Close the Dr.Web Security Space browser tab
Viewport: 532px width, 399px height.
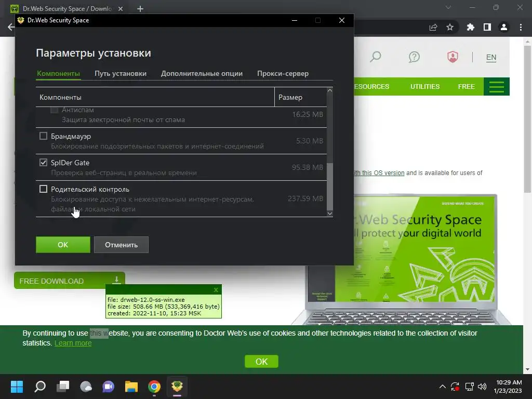[x=121, y=9]
